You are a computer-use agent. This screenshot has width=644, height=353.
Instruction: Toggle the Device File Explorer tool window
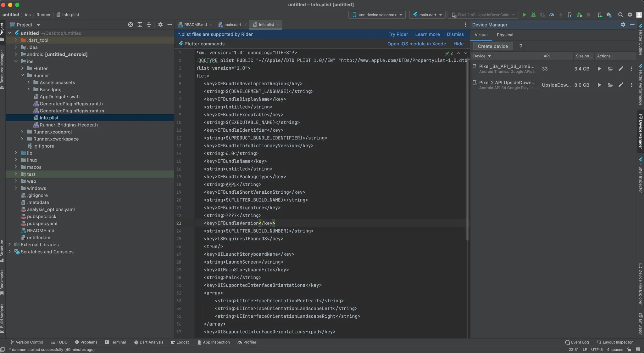(641, 284)
